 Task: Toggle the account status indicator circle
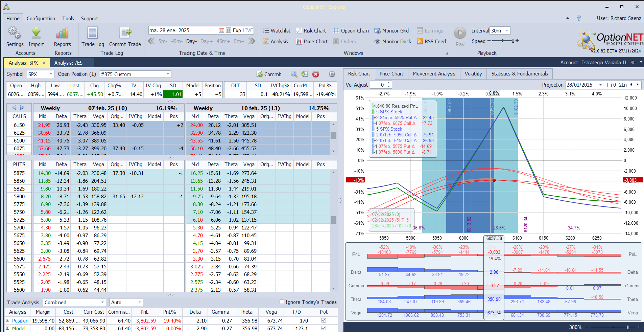pos(633,63)
